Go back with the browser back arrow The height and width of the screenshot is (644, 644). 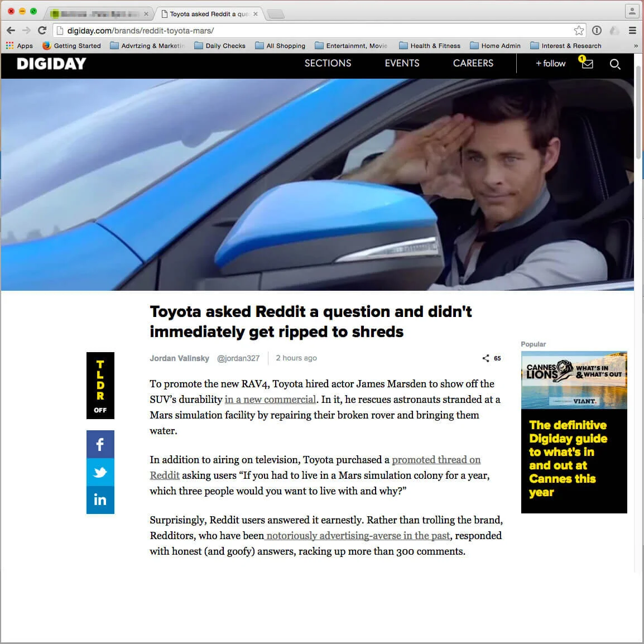11,30
